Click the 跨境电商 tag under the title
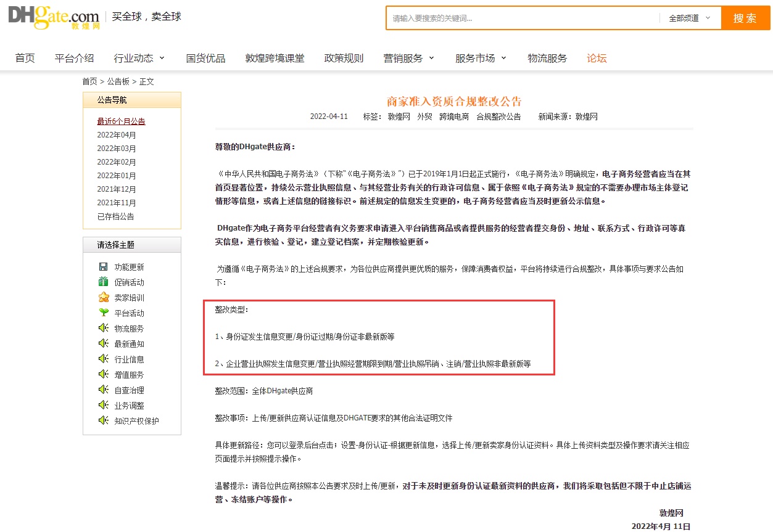The image size is (773, 532). (454, 117)
